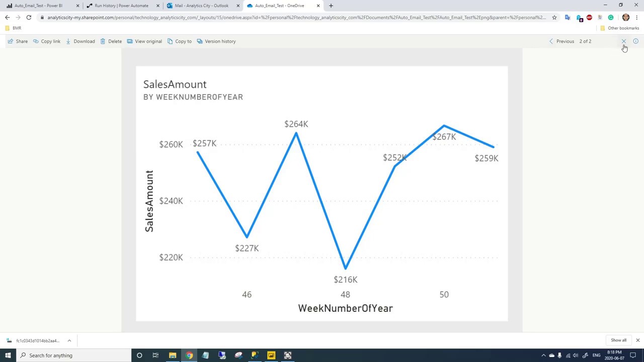Open the Grammarly extension
This screenshot has height=362, width=644.
pyautogui.click(x=611, y=18)
